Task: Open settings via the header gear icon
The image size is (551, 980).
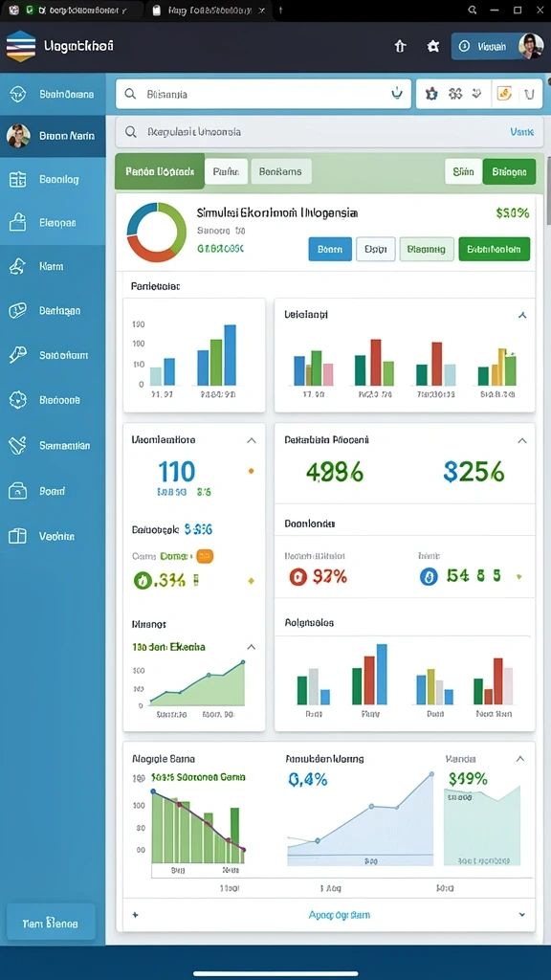Action: tap(433, 46)
